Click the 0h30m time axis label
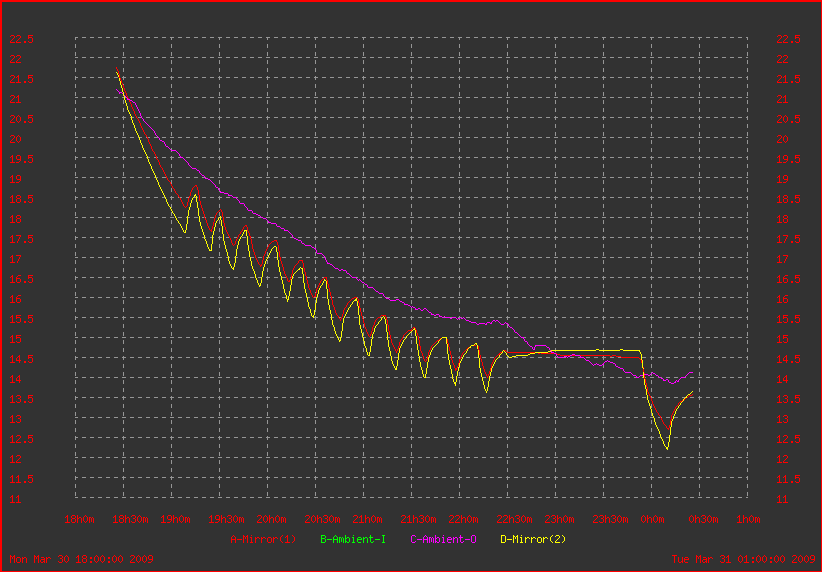The image size is (822, 572). pos(703,519)
